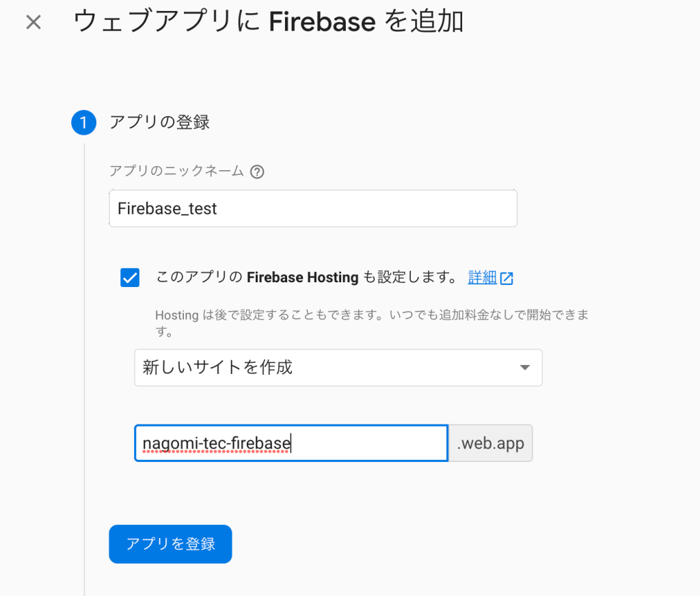Click the dropdown arrow for site selection
Image resolution: width=700 pixels, height=596 pixels.
point(524,368)
